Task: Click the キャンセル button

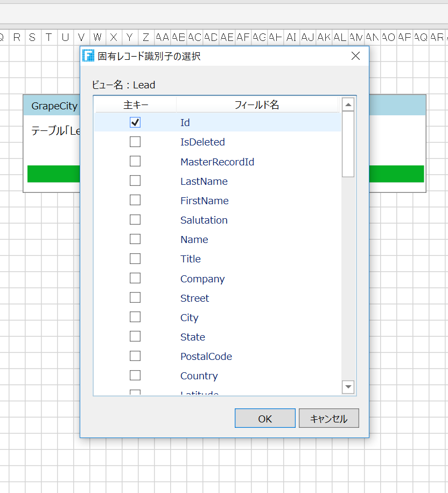Action: pos(328,418)
